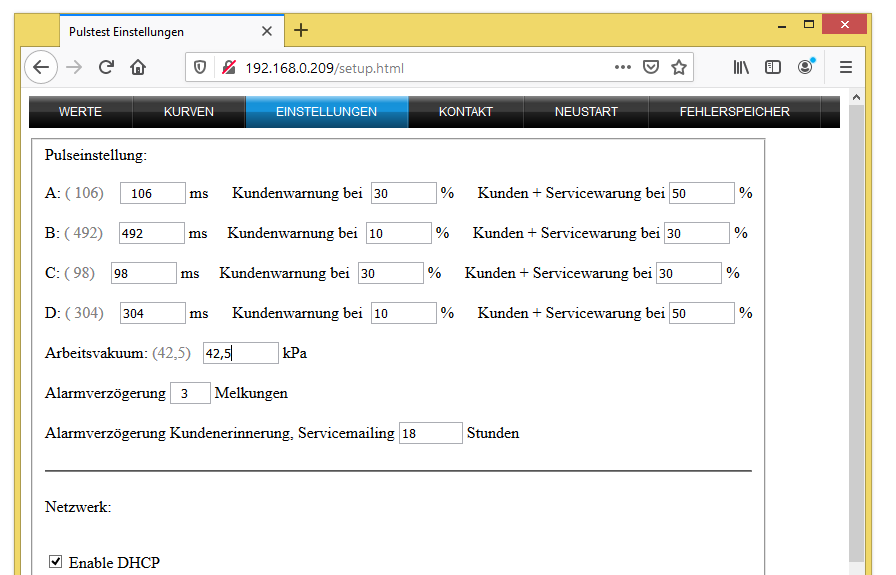Go back using the browser back arrow
The height and width of the screenshot is (575, 896).
click(x=41, y=67)
